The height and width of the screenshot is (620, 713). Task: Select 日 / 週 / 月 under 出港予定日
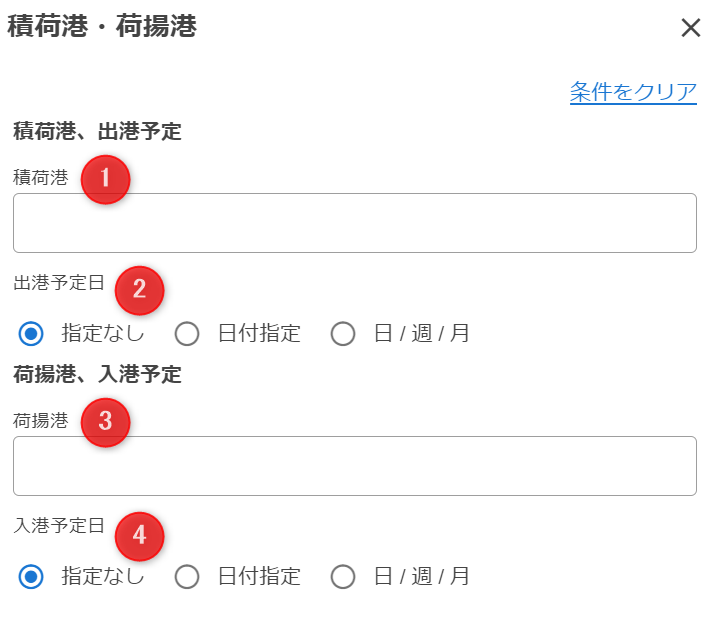(x=344, y=333)
